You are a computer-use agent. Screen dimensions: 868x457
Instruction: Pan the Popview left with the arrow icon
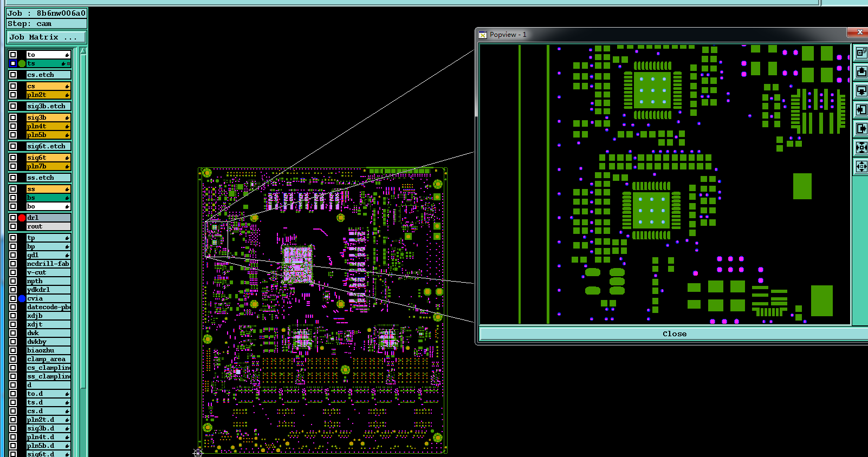pyautogui.click(x=861, y=110)
